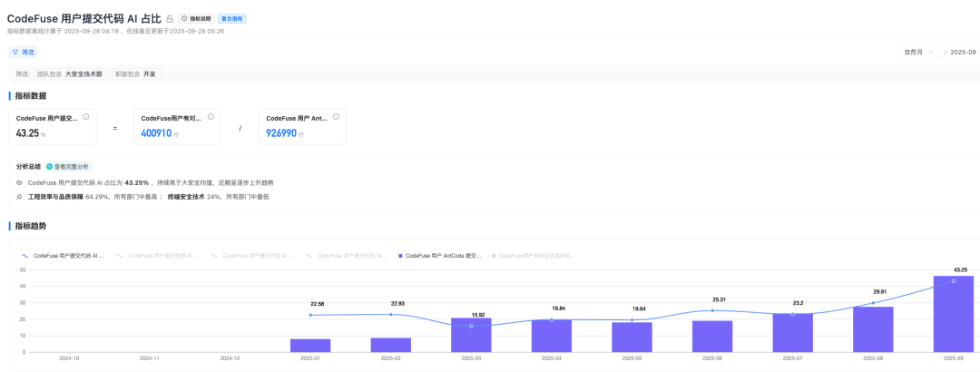
Task: Edit the 团队包含 大安全技术部 filter chip
Action: [71, 73]
